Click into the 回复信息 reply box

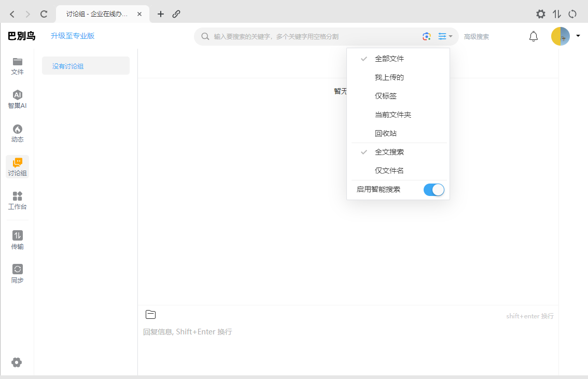coord(348,348)
